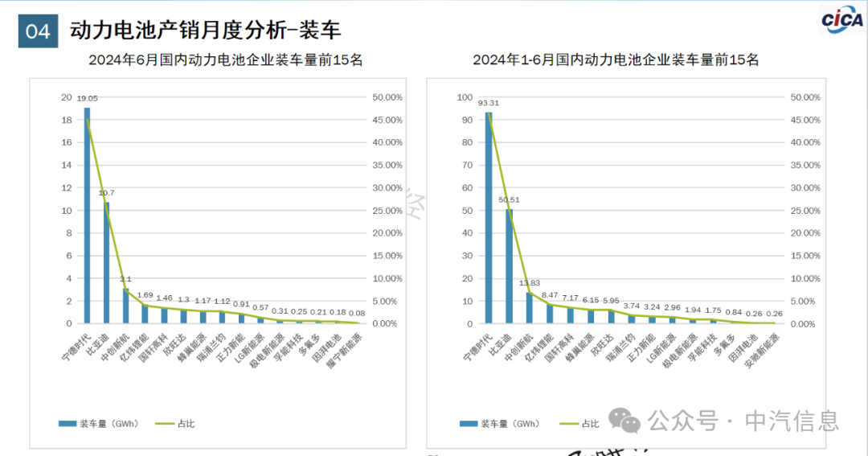Click the left axis value "100" in 1-6月 chart
The width and height of the screenshot is (868, 456).
[465, 97]
